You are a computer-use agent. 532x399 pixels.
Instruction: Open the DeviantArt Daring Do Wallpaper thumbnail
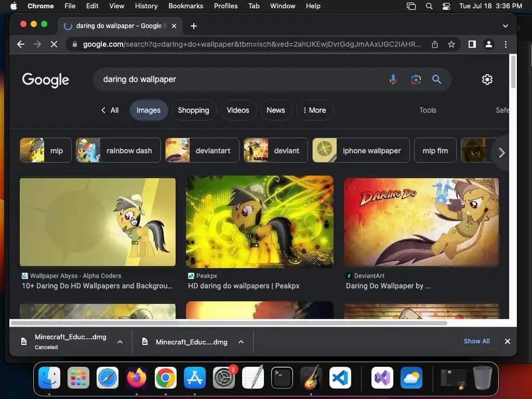(x=421, y=222)
